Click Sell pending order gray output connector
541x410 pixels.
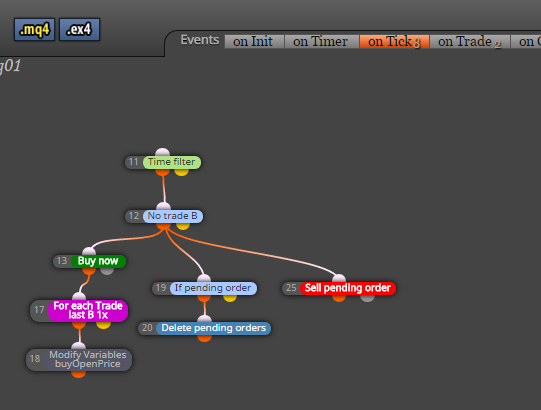[x=367, y=298]
